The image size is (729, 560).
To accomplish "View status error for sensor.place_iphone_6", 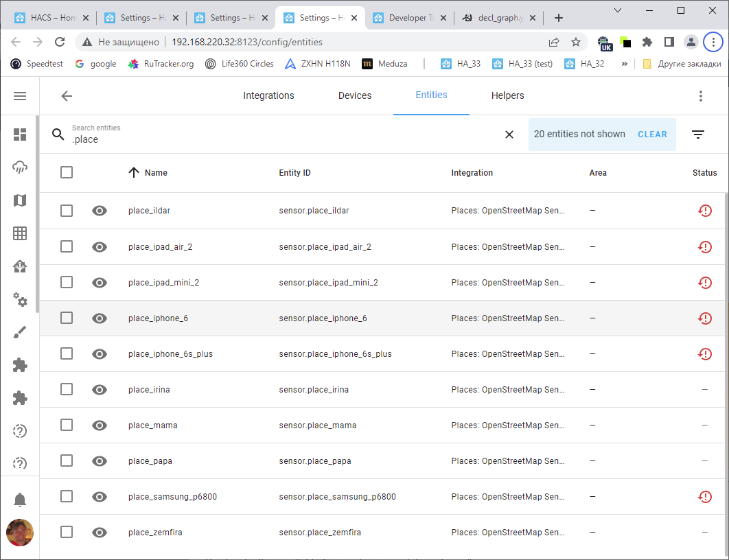I will click(x=705, y=318).
